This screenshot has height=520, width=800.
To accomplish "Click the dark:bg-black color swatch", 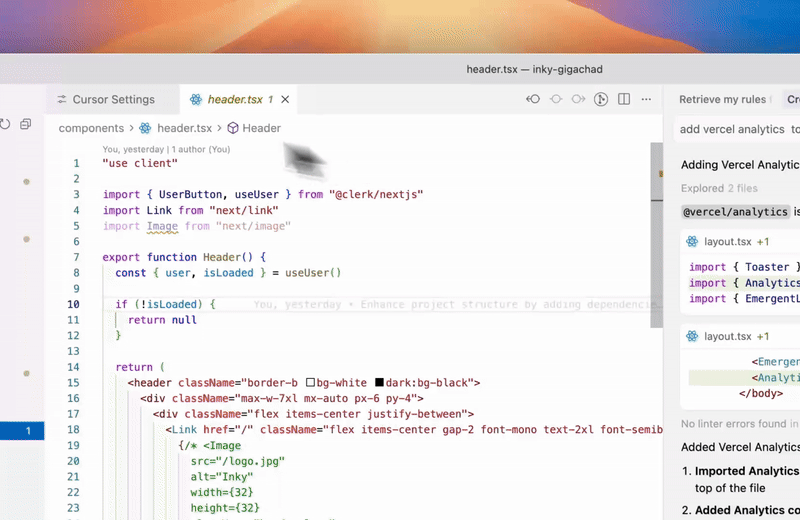I will (380, 382).
